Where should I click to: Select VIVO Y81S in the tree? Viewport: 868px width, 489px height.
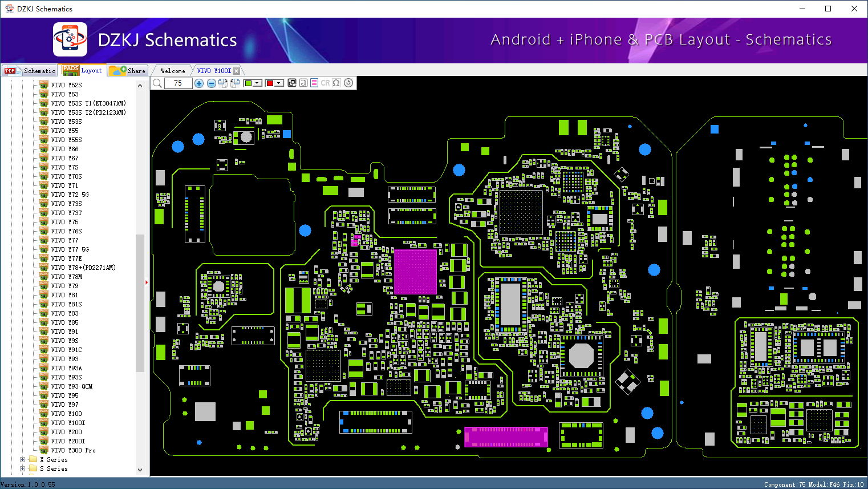pyautogui.click(x=67, y=304)
